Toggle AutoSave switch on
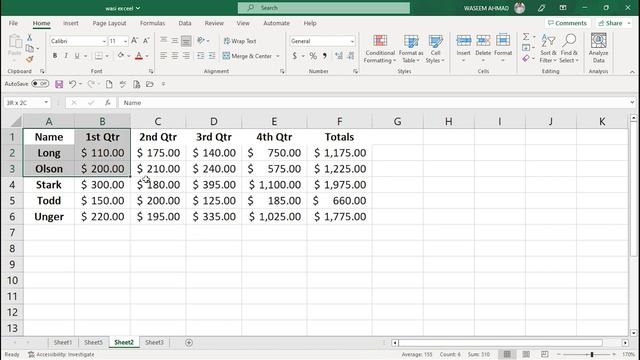Screen dimensions: 640x360 coord(40,84)
